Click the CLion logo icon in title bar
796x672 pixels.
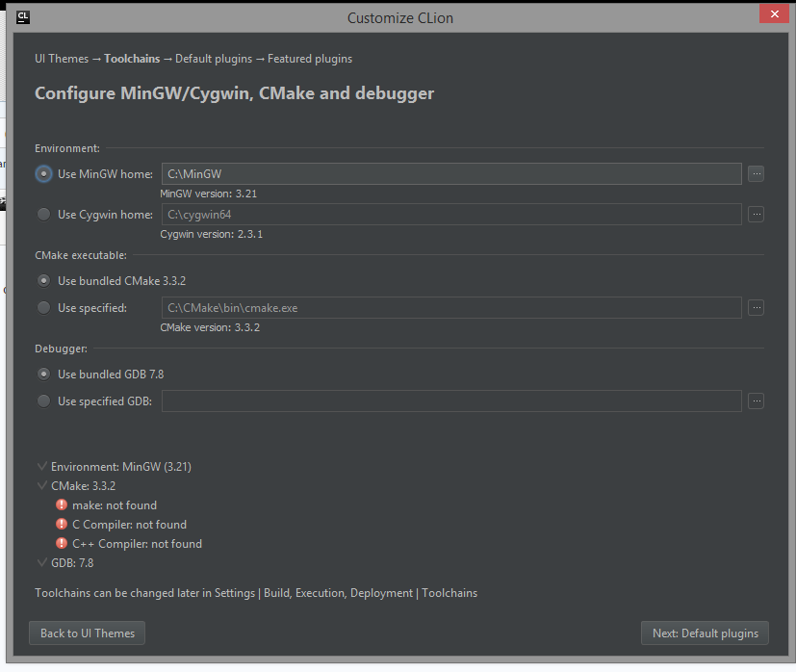pos(23,16)
